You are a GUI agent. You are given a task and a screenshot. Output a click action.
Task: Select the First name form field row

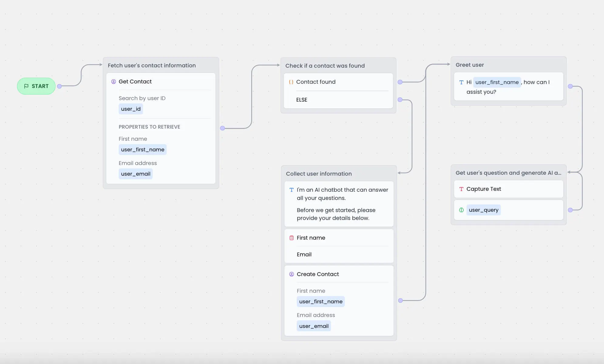339,238
